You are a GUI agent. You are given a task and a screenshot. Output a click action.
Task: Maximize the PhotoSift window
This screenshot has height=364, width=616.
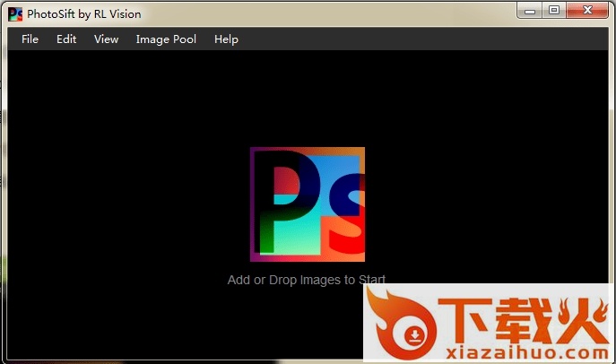(554, 11)
